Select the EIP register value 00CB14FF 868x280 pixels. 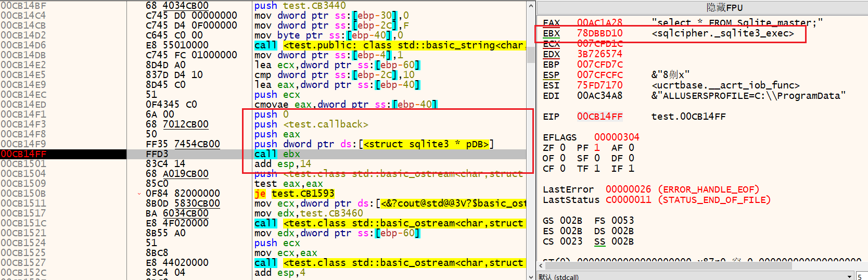(599, 117)
